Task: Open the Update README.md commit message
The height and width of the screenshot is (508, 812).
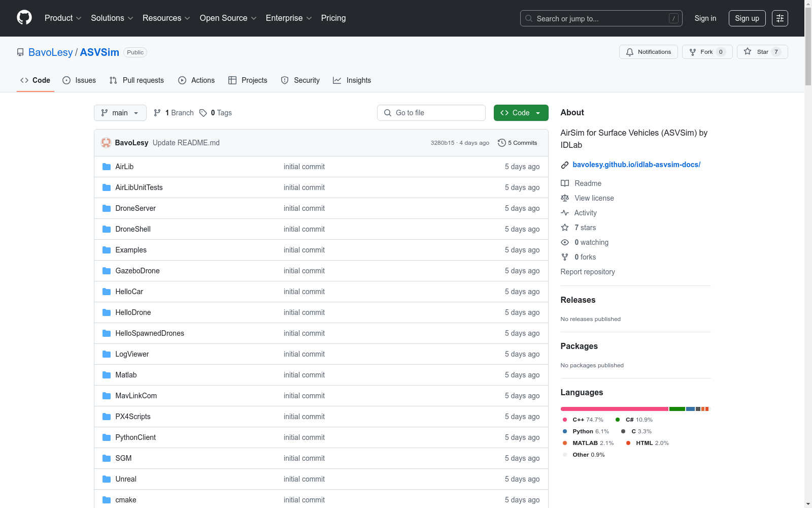Action: coord(186,143)
